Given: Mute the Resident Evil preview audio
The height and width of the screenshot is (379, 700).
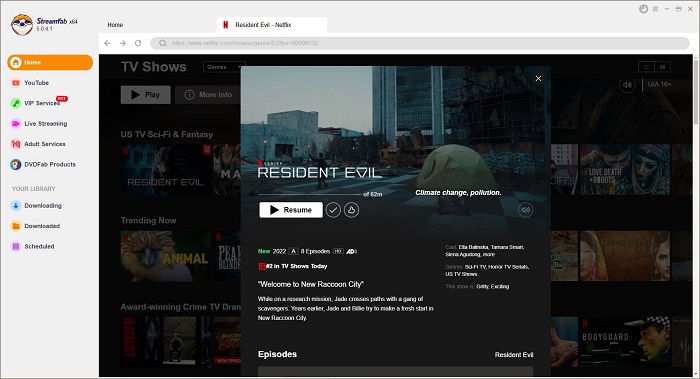Looking at the screenshot, I should 525,210.
